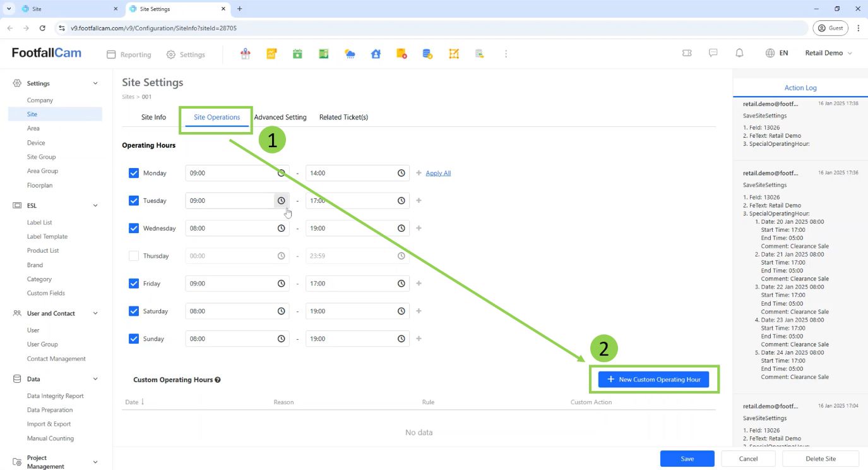The width and height of the screenshot is (868, 470).
Task: Click plus icon beside Friday hours
Action: click(419, 284)
